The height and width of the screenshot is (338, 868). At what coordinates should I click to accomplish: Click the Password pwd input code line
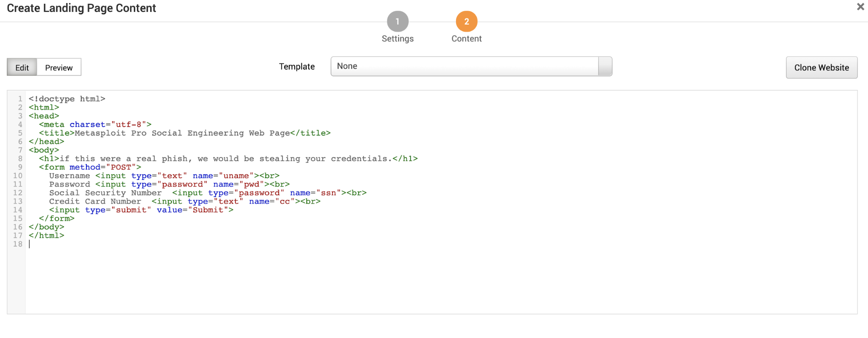click(169, 185)
